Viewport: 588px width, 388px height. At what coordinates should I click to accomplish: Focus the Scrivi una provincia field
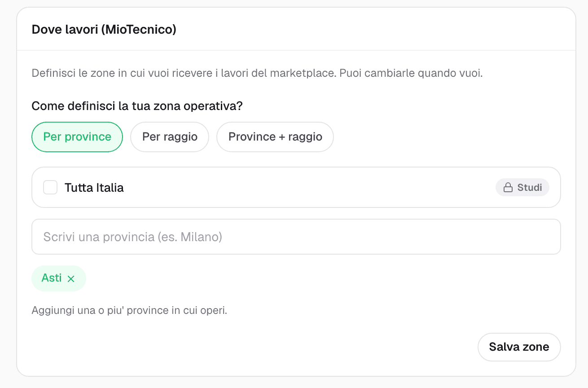[x=296, y=237]
